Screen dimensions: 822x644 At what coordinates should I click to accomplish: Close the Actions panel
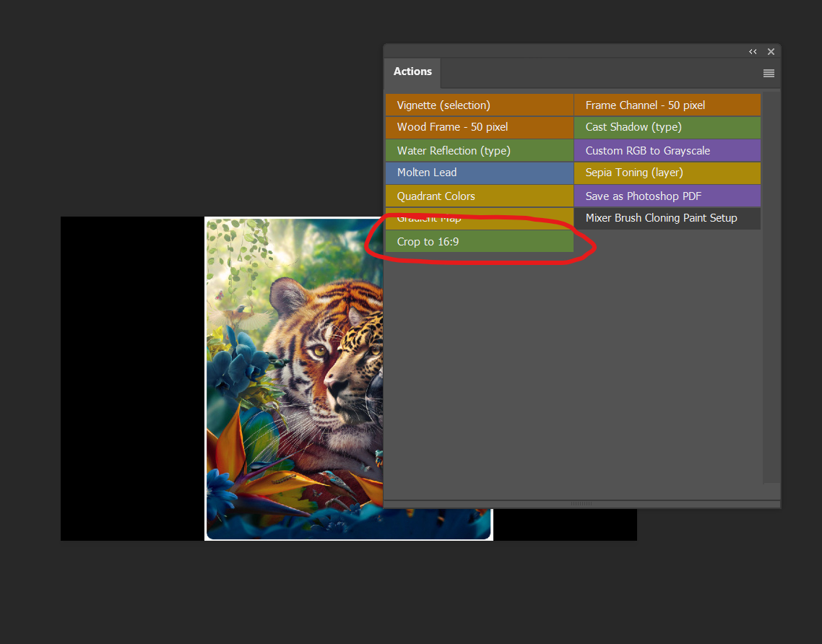coord(771,52)
